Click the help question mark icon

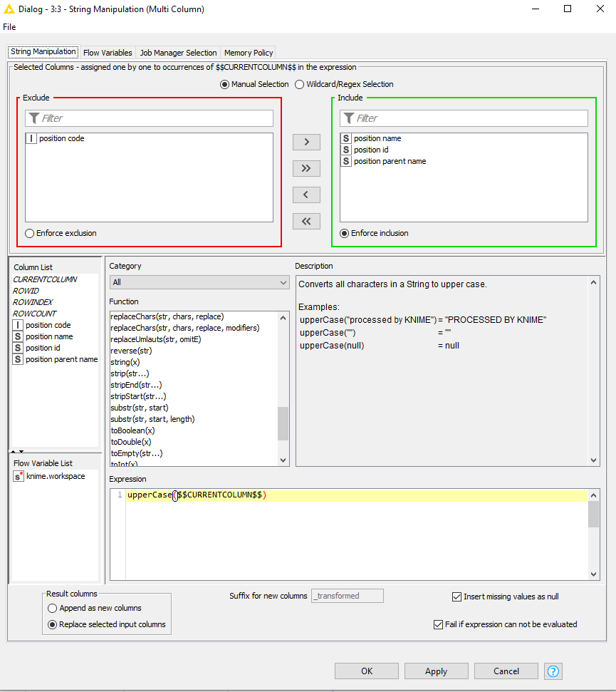pos(553,671)
